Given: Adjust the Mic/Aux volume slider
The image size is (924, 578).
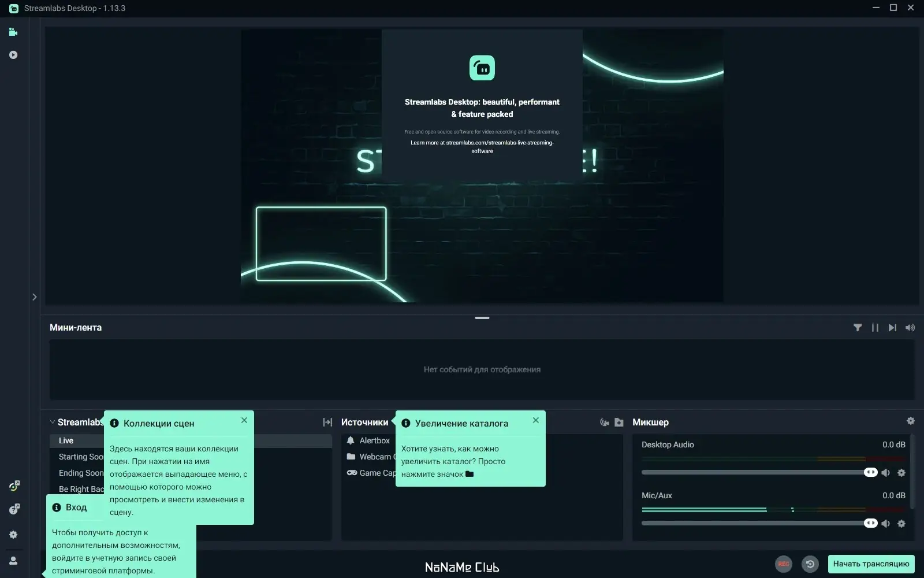Looking at the screenshot, I should pos(759,523).
